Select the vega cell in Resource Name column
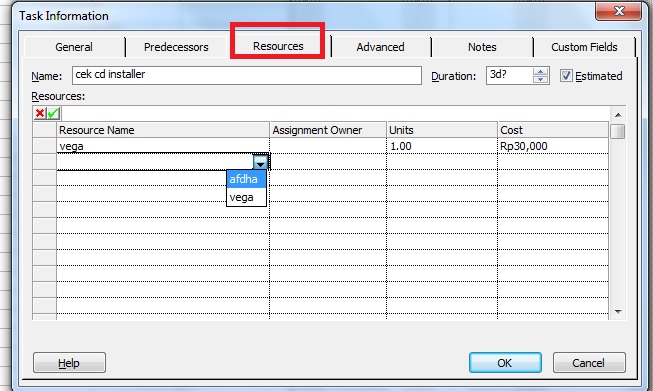The width and height of the screenshot is (653, 391). tap(163, 146)
